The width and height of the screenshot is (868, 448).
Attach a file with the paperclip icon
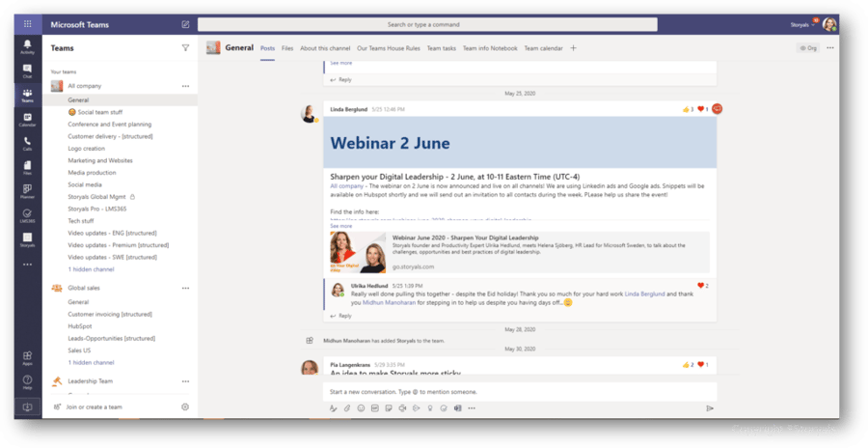[347, 408]
